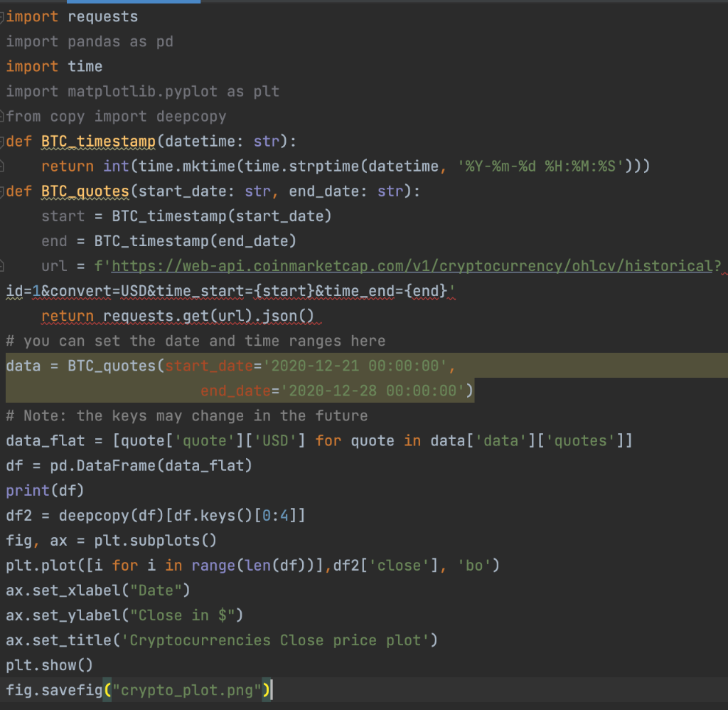Click the start_date value '2020-12-21 00:00:00'
This screenshot has width=728, height=710.
[x=355, y=366]
